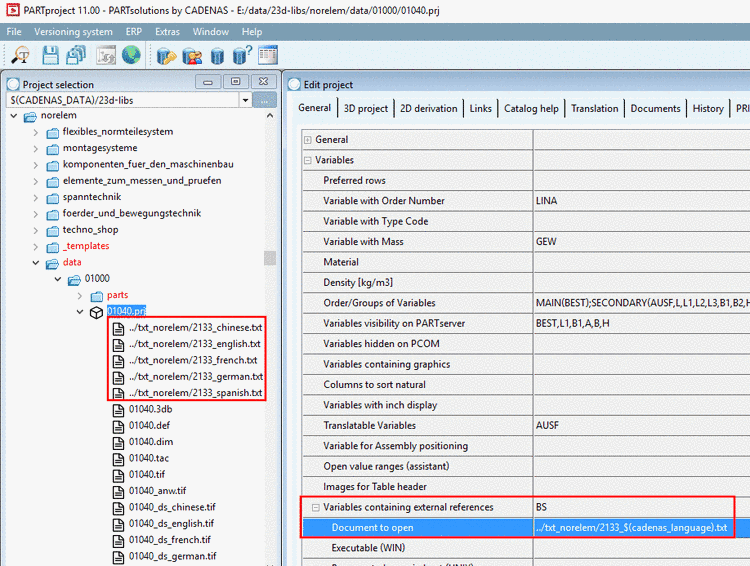Collapse the 01000 folder
This screenshot has height=566, width=750.
coord(58,279)
